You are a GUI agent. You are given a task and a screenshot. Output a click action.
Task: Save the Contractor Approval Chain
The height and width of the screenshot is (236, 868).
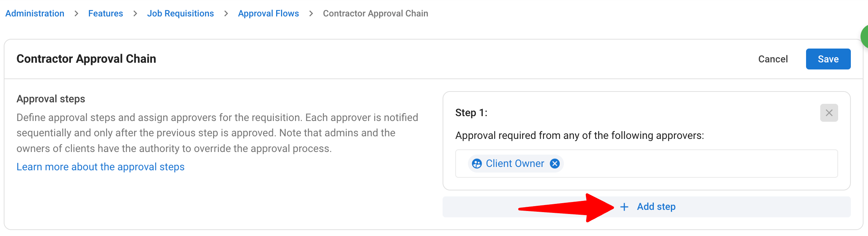pyautogui.click(x=828, y=59)
